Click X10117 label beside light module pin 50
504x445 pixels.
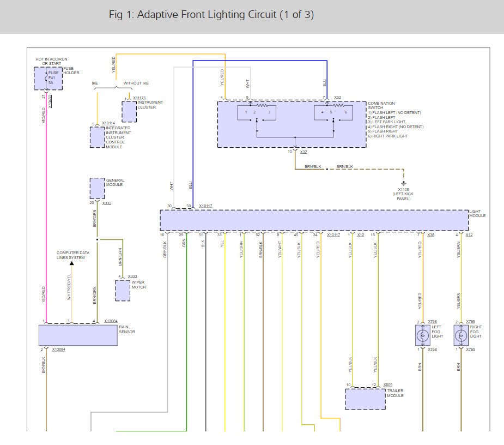point(205,206)
